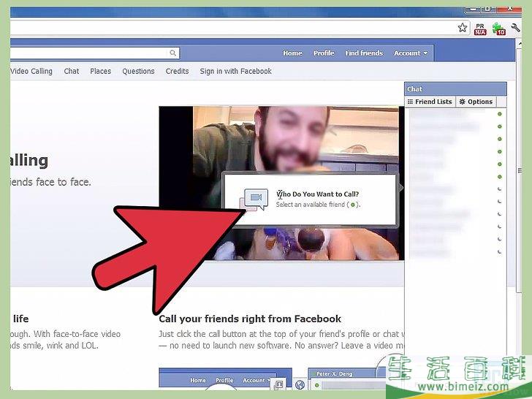Screen dimensions: 532x399
Task: Click the search magnifier icon
Action: [x=172, y=53]
